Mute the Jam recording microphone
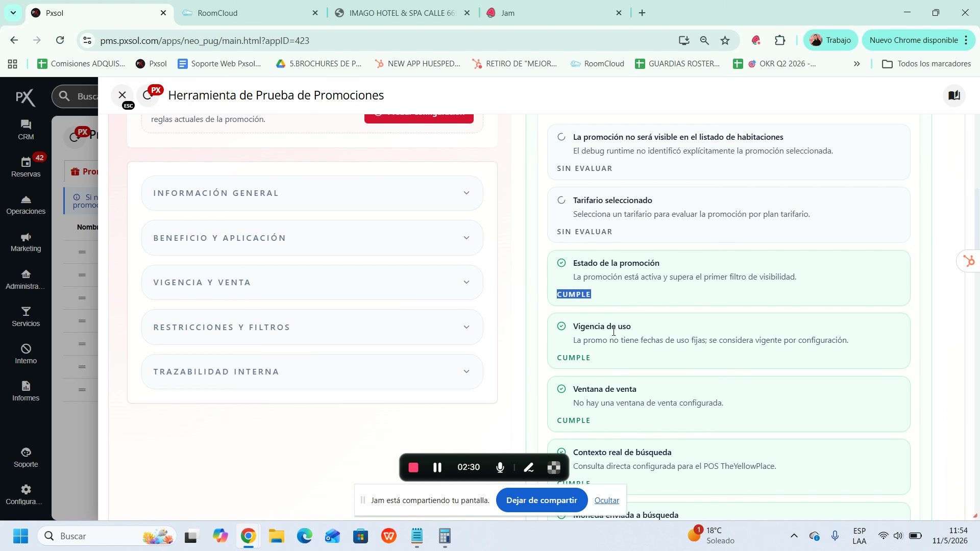The height and width of the screenshot is (551, 980). tap(500, 467)
